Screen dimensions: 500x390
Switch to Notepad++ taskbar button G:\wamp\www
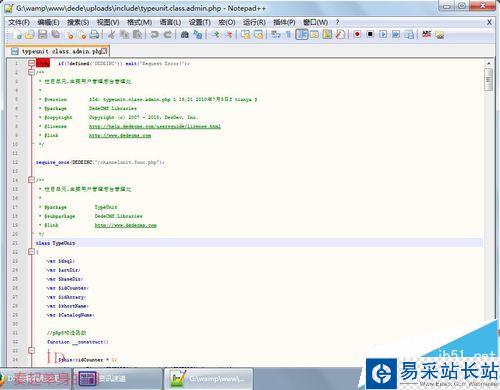coord(209,379)
